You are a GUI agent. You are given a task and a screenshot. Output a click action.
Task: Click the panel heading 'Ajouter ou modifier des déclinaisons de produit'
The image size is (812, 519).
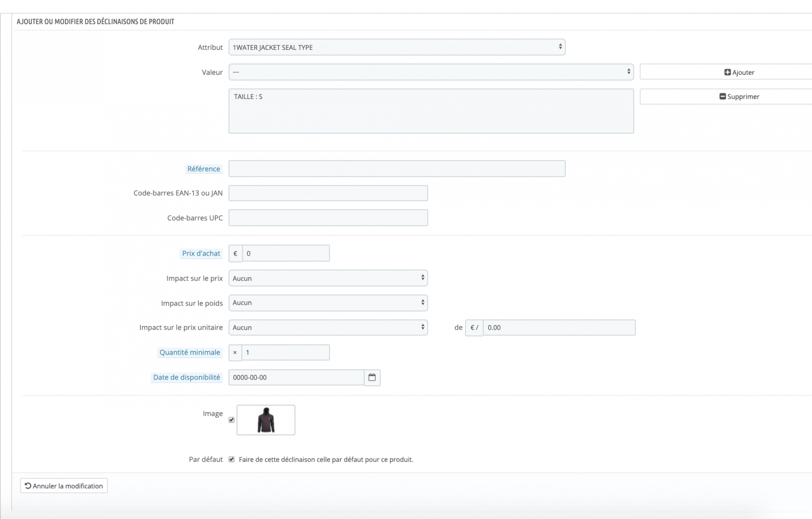tap(96, 22)
